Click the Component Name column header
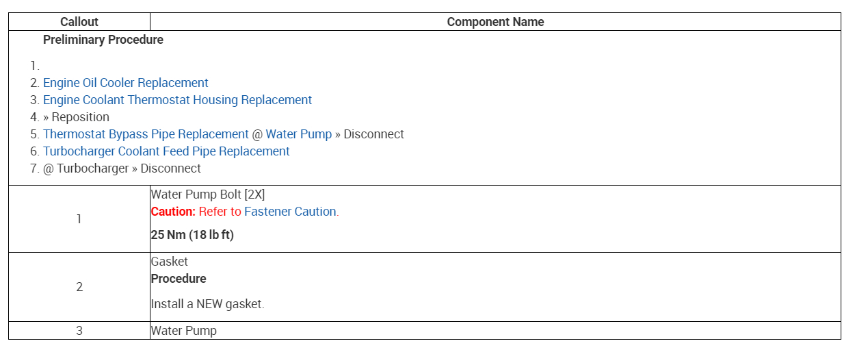This screenshot has height=352, width=868. (x=495, y=22)
